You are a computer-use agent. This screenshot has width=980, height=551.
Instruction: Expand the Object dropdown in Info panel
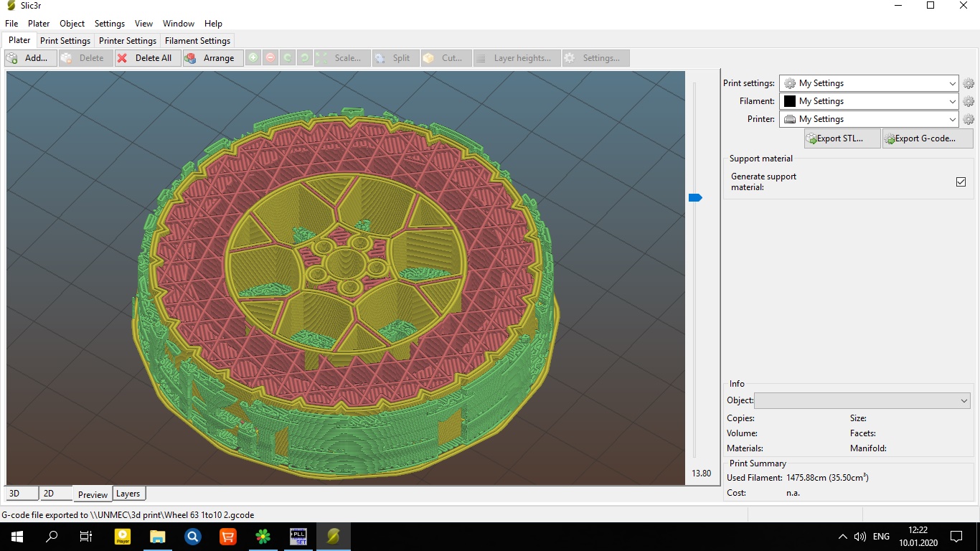[x=862, y=401]
